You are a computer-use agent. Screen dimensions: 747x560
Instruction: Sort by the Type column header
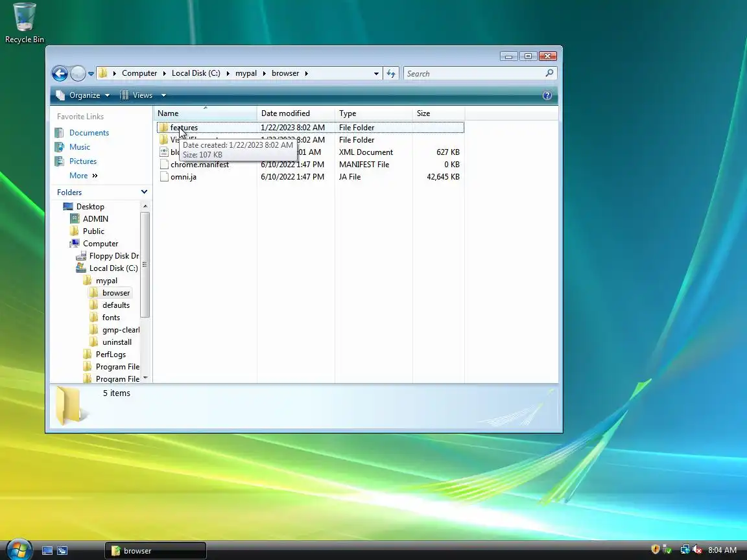pos(373,113)
